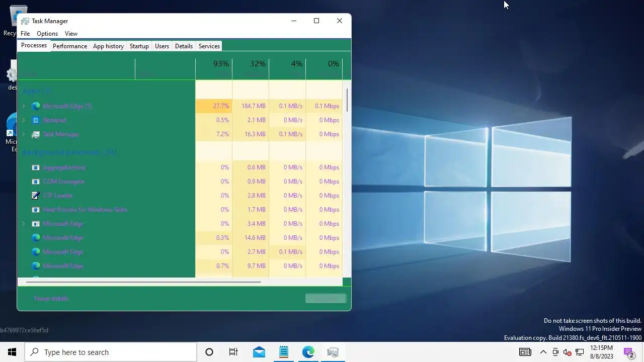Viewport: 644px width, 362px height.
Task: Click the Meet Now tray icon
Action: 555,352
